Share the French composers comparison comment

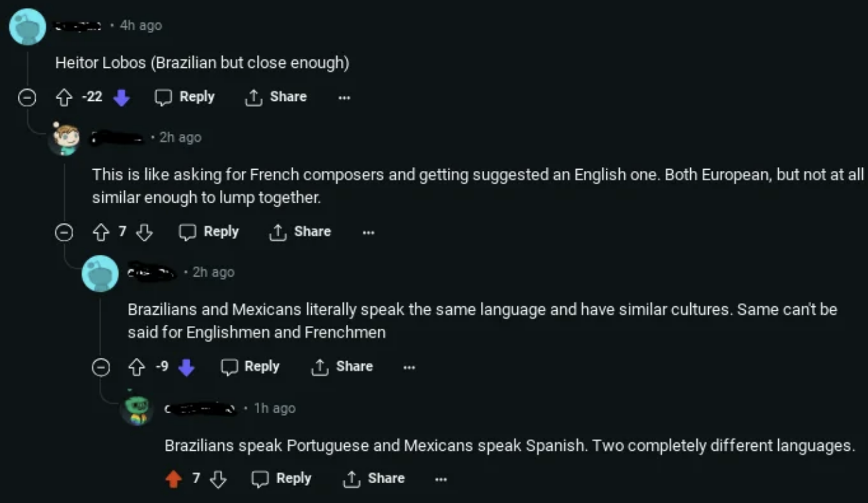click(299, 232)
